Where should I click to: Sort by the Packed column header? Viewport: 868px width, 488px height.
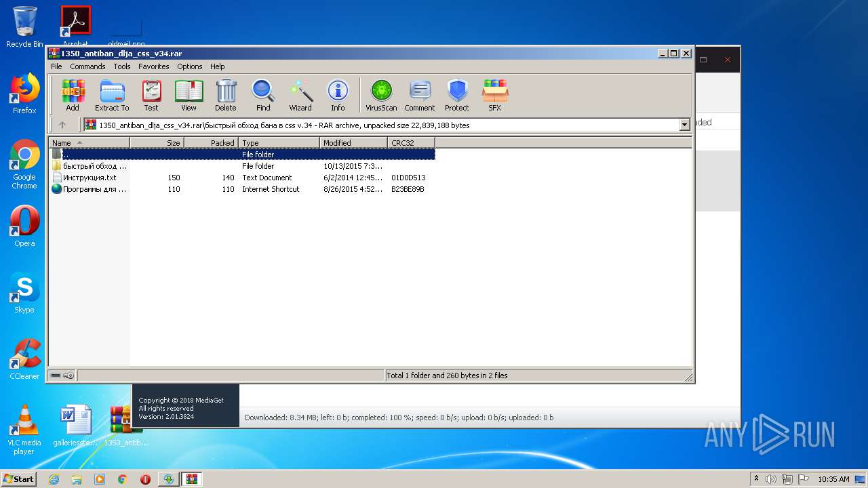[211, 143]
